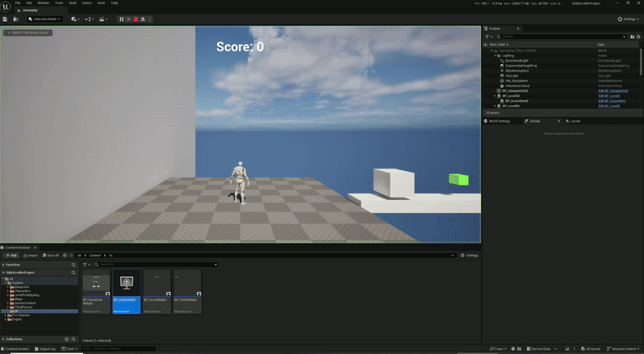Open the Edit menu
Screen dimensions: 644x354
point(29,3)
